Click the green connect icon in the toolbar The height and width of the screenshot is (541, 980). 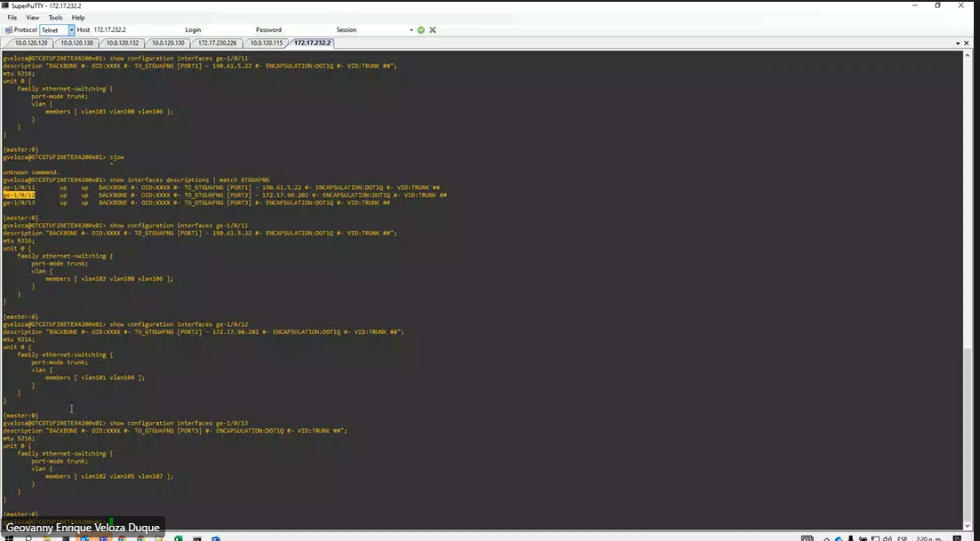[x=421, y=30]
